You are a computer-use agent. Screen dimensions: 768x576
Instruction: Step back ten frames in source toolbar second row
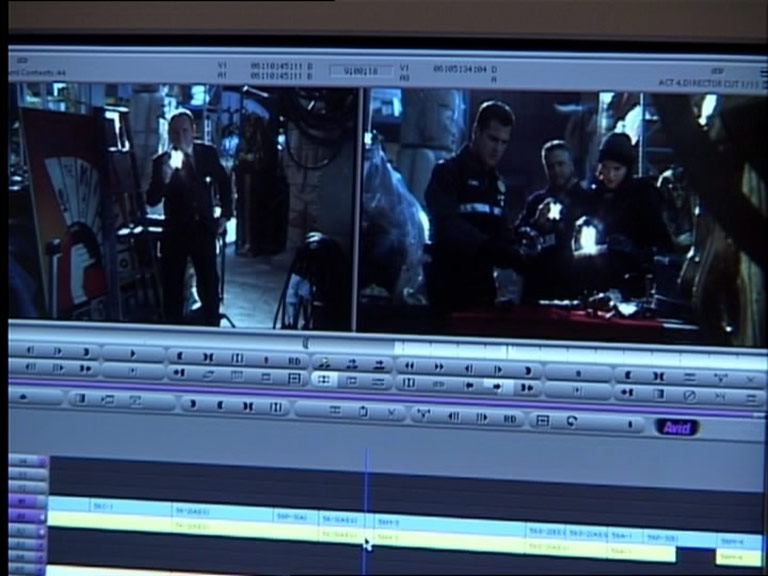pyautogui.click(x=30, y=367)
